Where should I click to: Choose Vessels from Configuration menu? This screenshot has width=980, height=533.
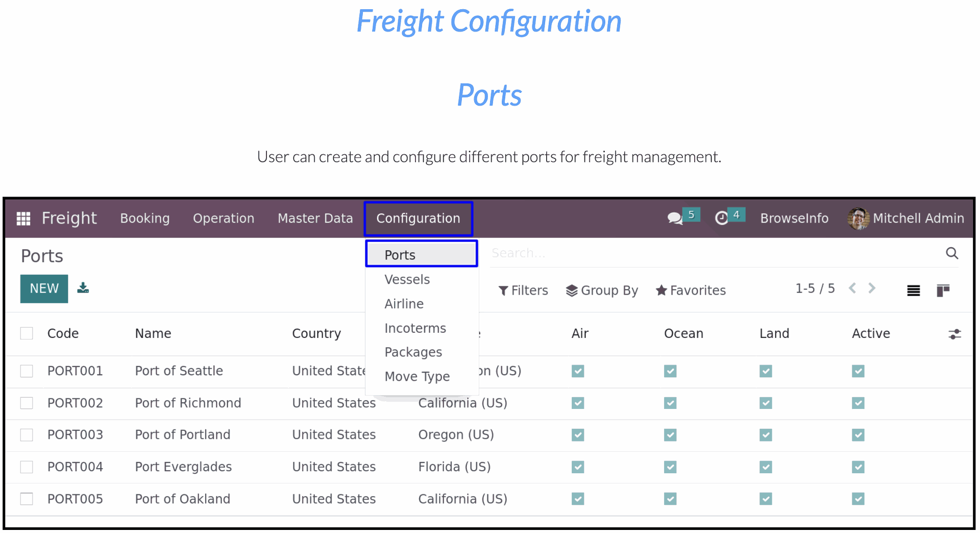point(407,279)
